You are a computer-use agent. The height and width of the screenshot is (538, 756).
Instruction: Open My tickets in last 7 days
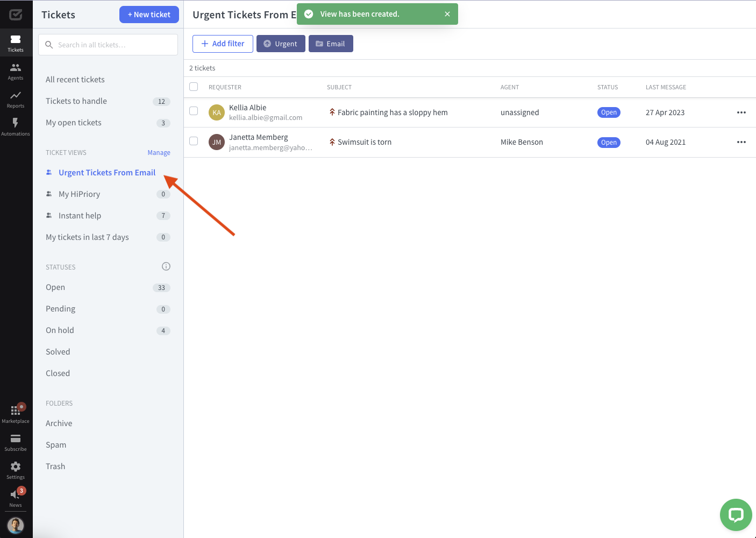coord(108,237)
